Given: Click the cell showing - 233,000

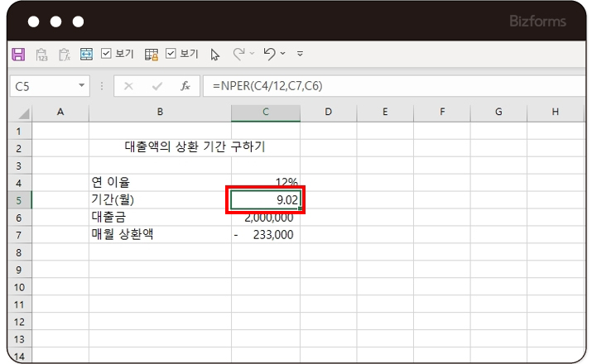Looking at the screenshot, I should pos(266,235).
